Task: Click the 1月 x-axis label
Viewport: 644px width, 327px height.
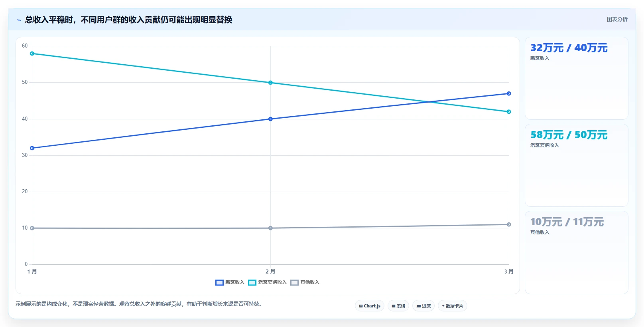Action: [32, 272]
